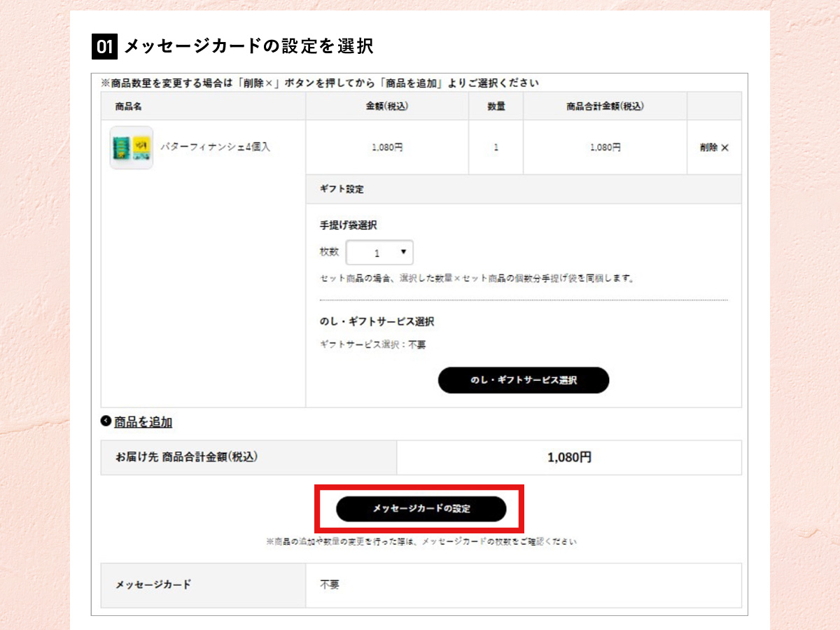Click the 商品合計金額(税込) header cell
The image size is (840, 630).
(604, 106)
